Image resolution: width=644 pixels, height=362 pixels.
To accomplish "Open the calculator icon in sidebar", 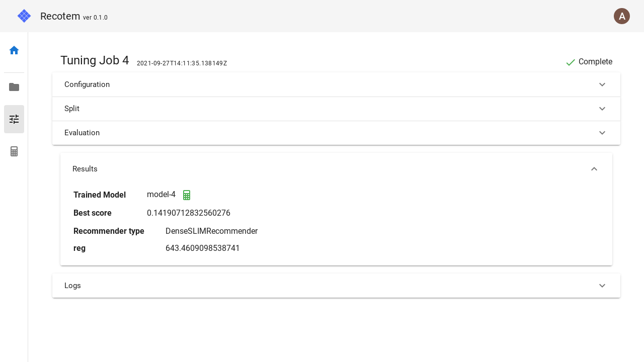I will pos(14,151).
